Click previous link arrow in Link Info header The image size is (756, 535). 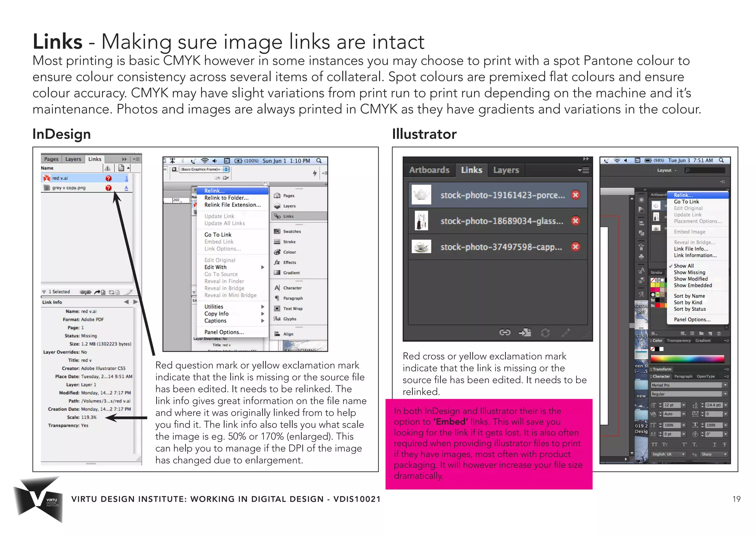[x=126, y=302]
